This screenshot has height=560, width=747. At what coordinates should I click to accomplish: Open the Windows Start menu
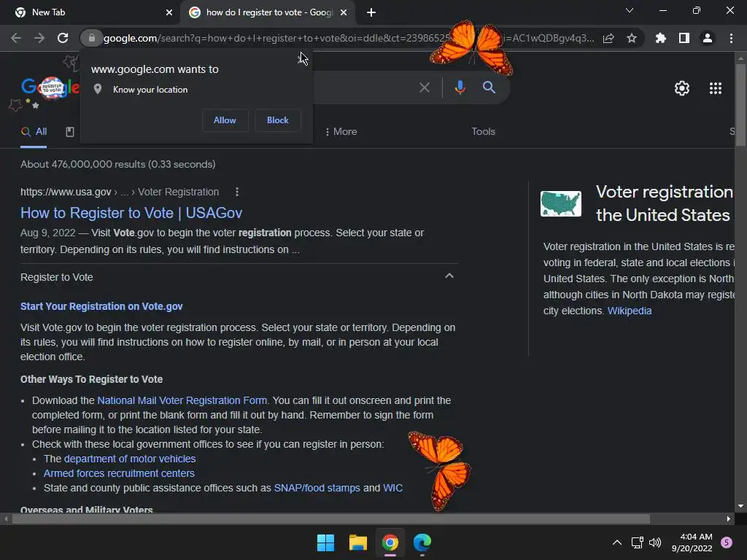(326, 542)
